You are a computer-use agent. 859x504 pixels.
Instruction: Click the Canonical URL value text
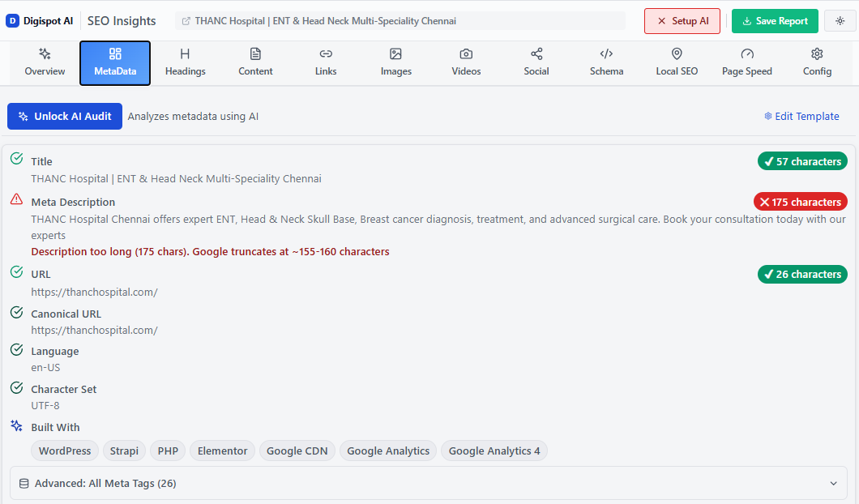point(94,330)
